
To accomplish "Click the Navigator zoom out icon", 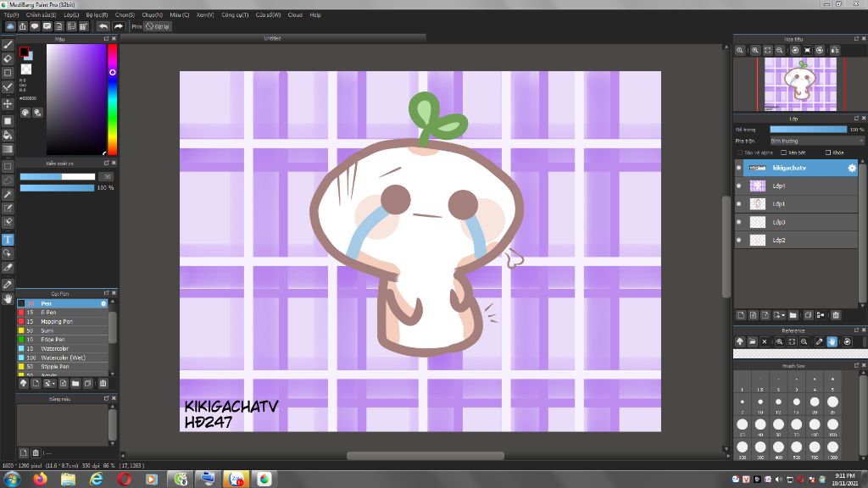I will click(780, 50).
